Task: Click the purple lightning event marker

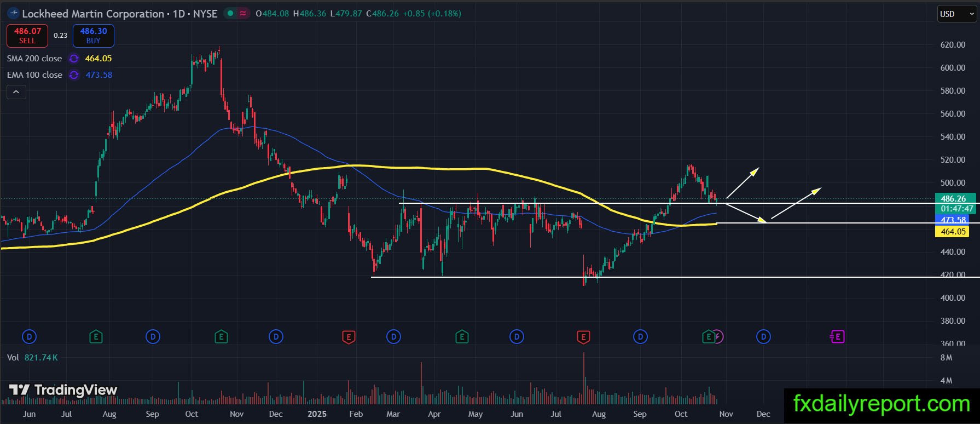Action: (x=718, y=336)
